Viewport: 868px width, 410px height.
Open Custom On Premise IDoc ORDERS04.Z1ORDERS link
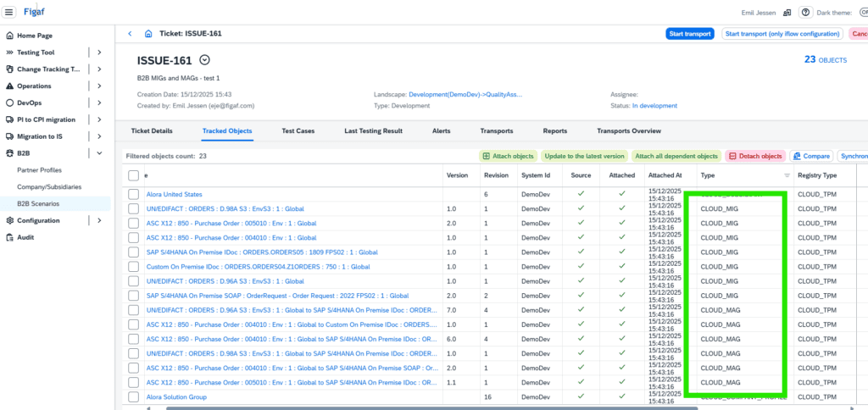coord(258,267)
